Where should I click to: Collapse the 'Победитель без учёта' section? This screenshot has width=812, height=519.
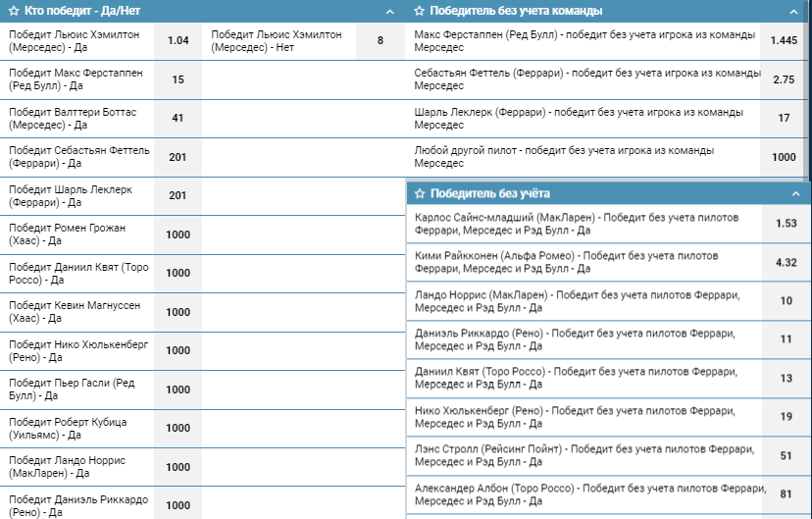coord(795,194)
